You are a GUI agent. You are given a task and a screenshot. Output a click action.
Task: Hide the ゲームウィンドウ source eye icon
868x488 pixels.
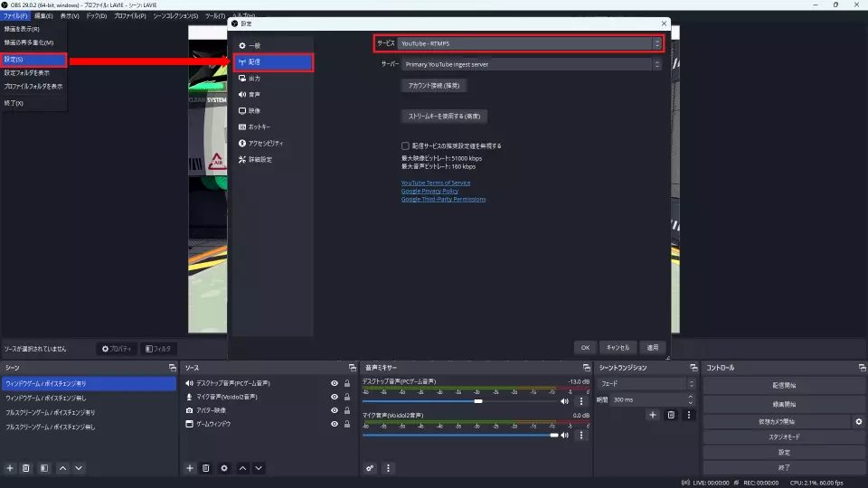pyautogui.click(x=335, y=424)
